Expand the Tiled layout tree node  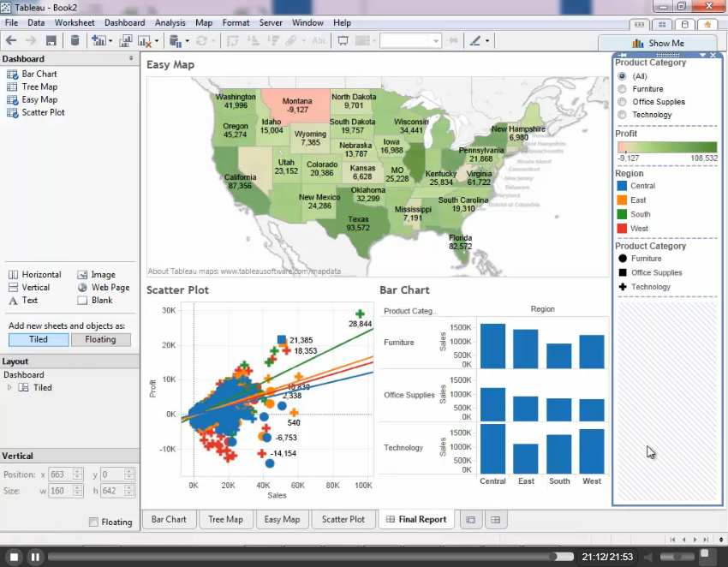pyautogui.click(x=10, y=388)
